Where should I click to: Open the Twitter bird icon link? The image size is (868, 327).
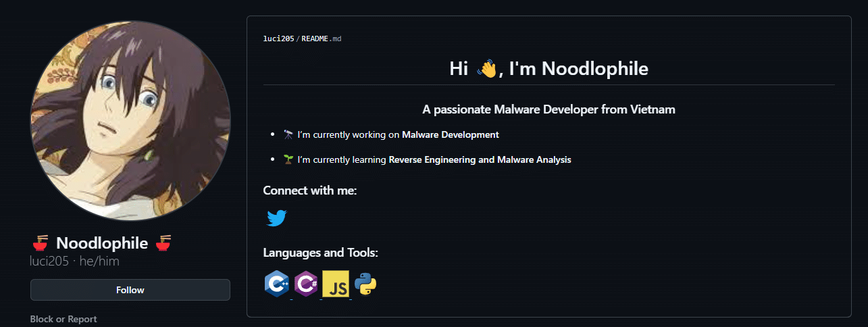coord(276,218)
